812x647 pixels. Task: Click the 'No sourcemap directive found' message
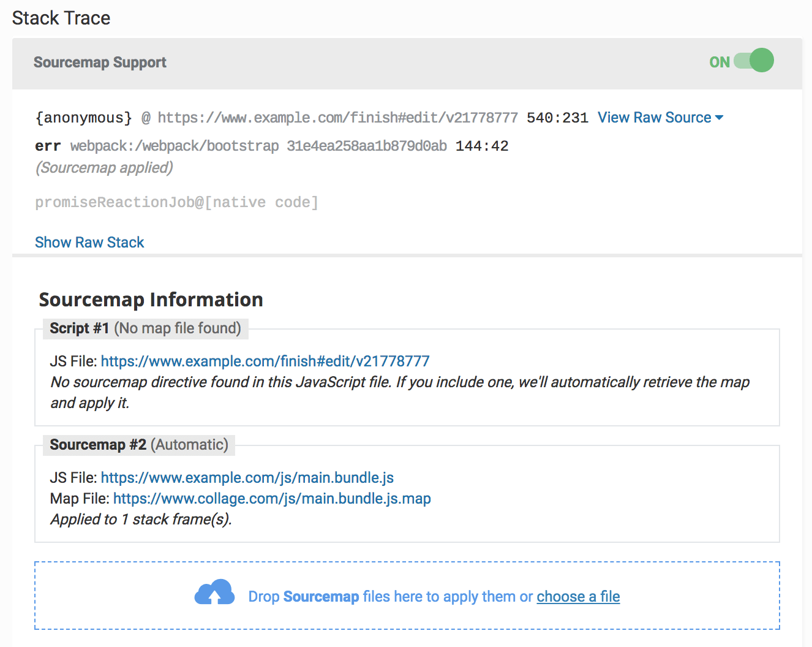pos(400,393)
